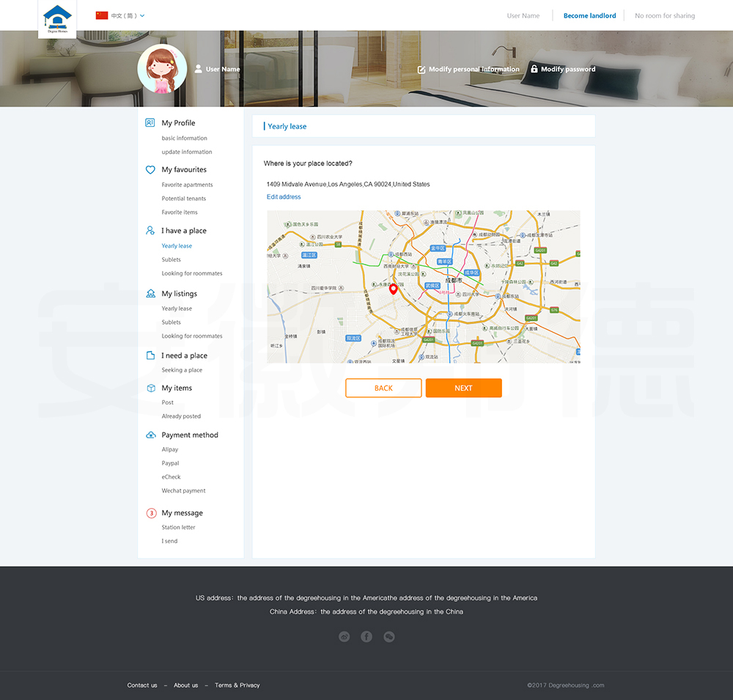Click the China flag icon

pyautogui.click(x=102, y=15)
